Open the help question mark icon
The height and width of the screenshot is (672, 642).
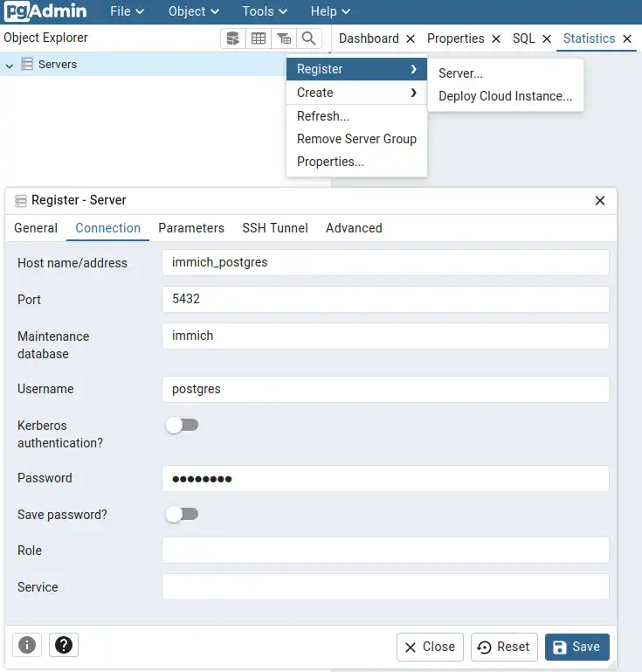point(63,646)
